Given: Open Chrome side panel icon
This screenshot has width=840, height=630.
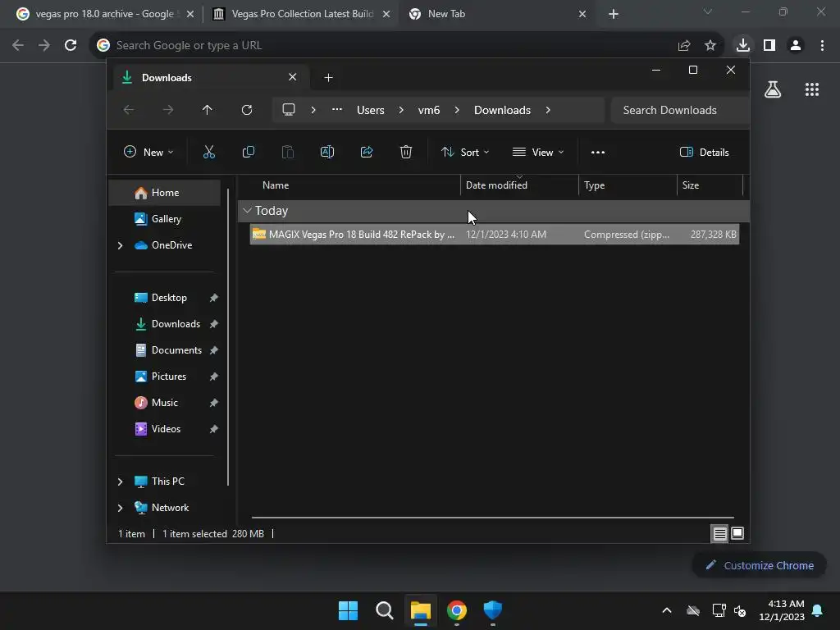Looking at the screenshot, I should (769, 45).
